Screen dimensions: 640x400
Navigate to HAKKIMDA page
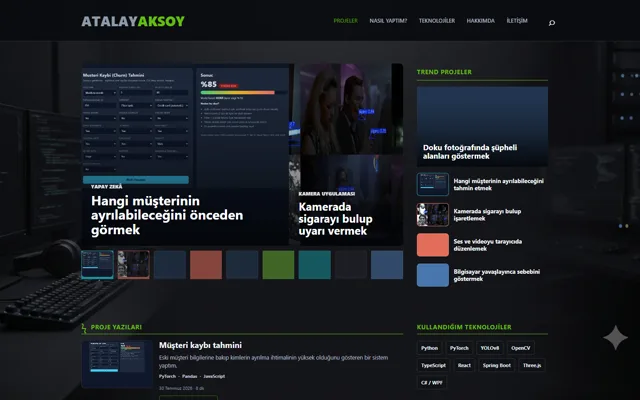[480, 21]
